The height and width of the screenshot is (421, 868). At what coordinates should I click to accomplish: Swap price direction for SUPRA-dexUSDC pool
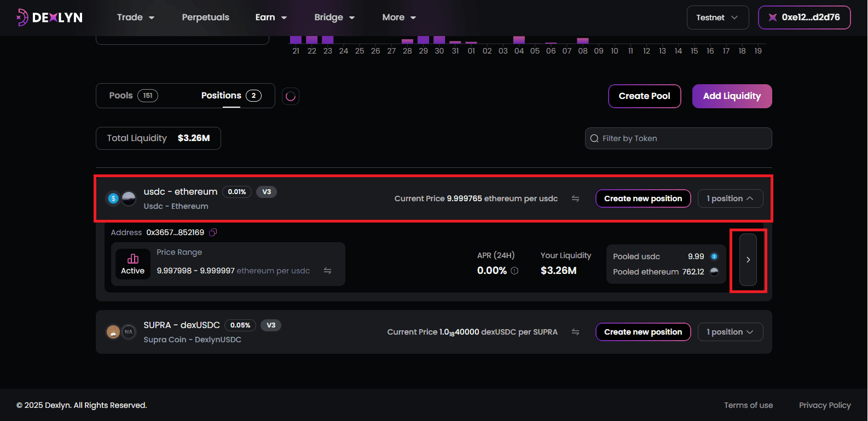tap(575, 332)
